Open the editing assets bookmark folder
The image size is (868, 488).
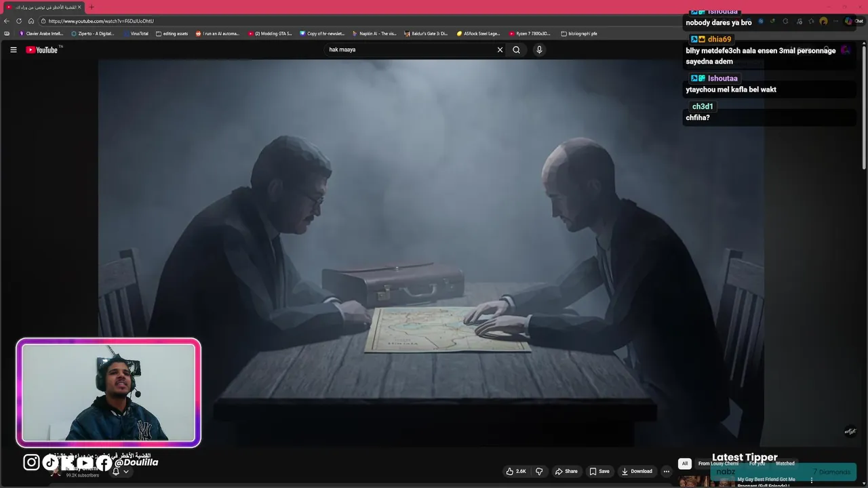[x=172, y=33]
